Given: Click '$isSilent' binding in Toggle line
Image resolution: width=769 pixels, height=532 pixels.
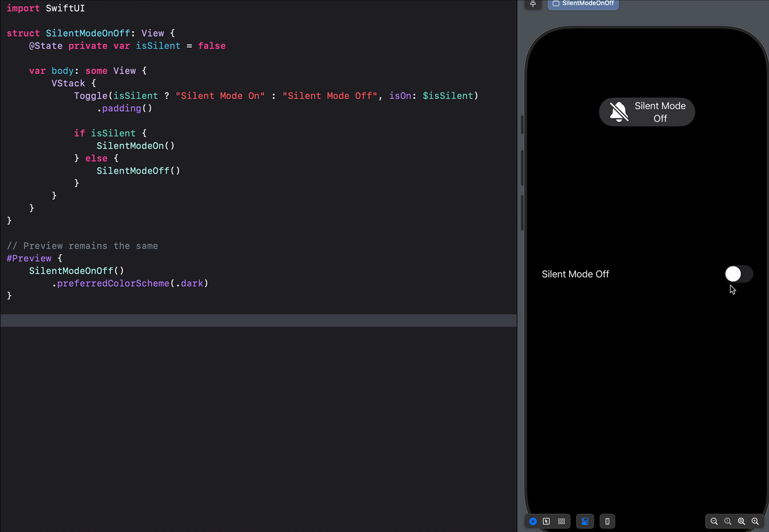Looking at the screenshot, I should pos(448,96).
